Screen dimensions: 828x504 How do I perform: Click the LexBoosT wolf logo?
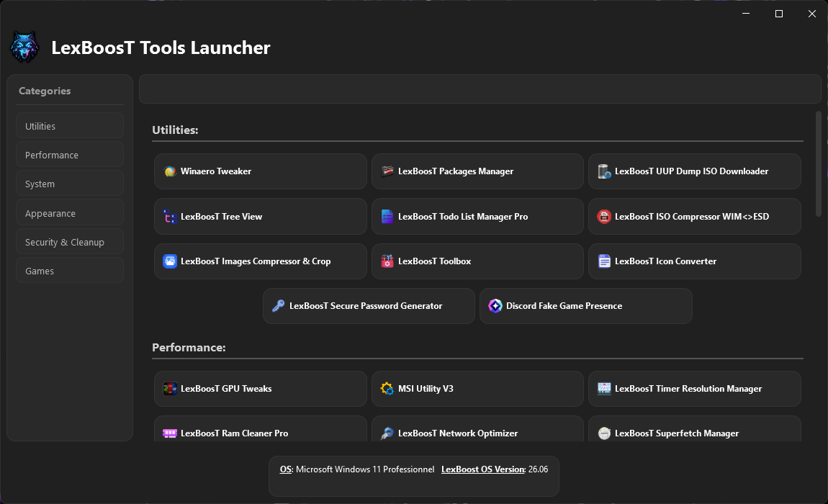24,47
